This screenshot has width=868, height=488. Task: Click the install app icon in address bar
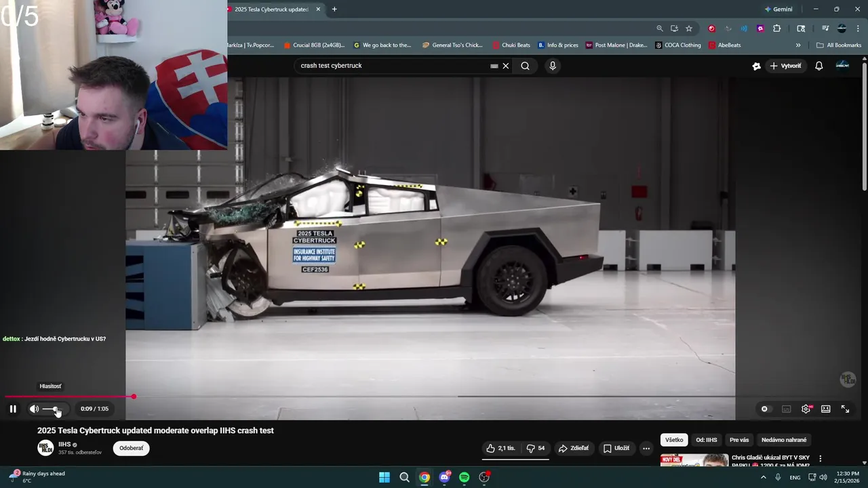[674, 28]
